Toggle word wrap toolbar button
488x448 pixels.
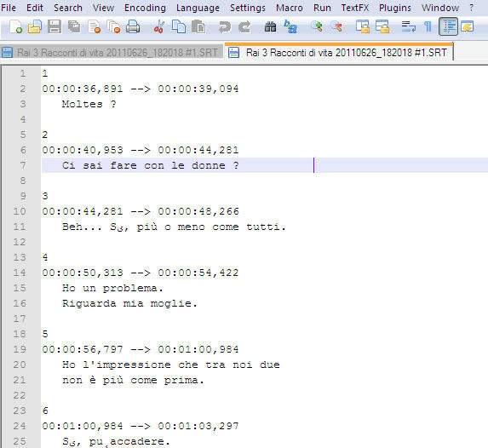[x=408, y=26]
